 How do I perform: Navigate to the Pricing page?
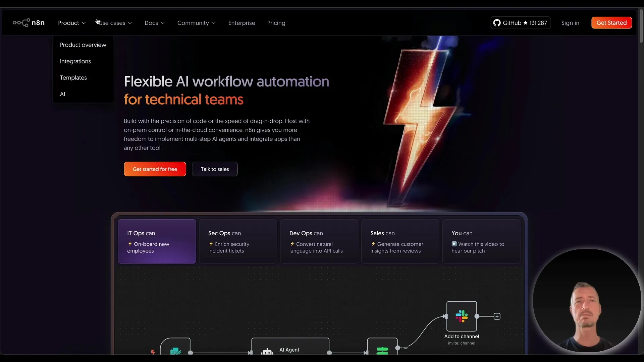[x=276, y=23]
